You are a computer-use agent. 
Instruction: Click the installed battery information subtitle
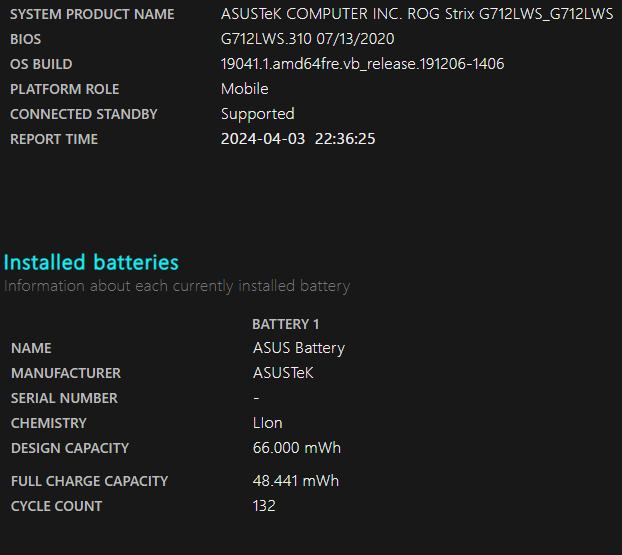click(177, 286)
